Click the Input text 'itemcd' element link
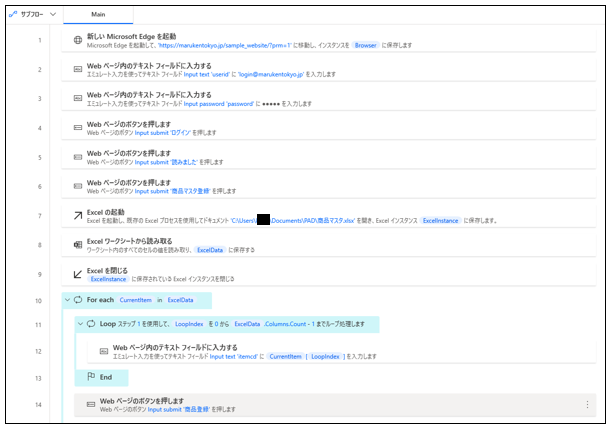 tap(234, 357)
